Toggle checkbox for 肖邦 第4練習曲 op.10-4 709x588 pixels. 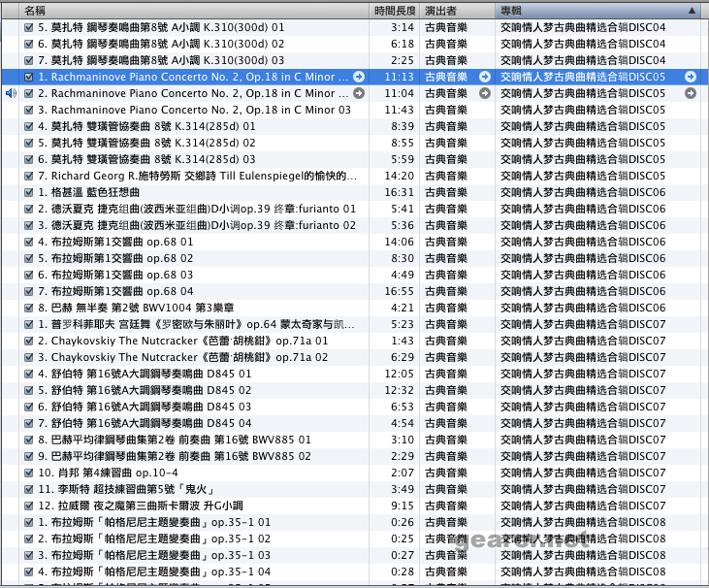pyautogui.click(x=28, y=473)
